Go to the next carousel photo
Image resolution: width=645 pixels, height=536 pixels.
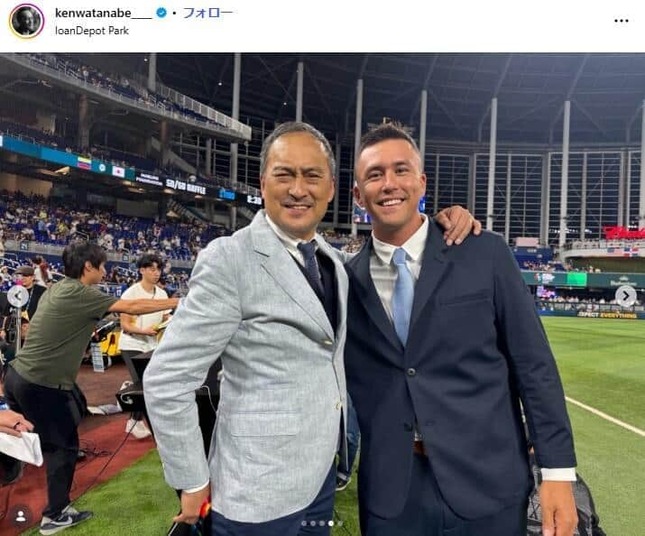click(625, 296)
